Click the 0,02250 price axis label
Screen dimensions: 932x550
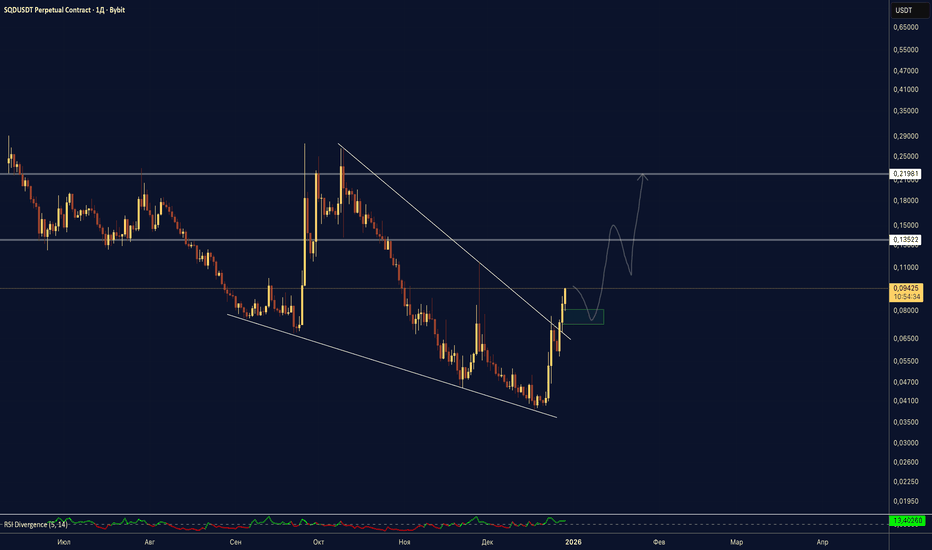click(905, 482)
